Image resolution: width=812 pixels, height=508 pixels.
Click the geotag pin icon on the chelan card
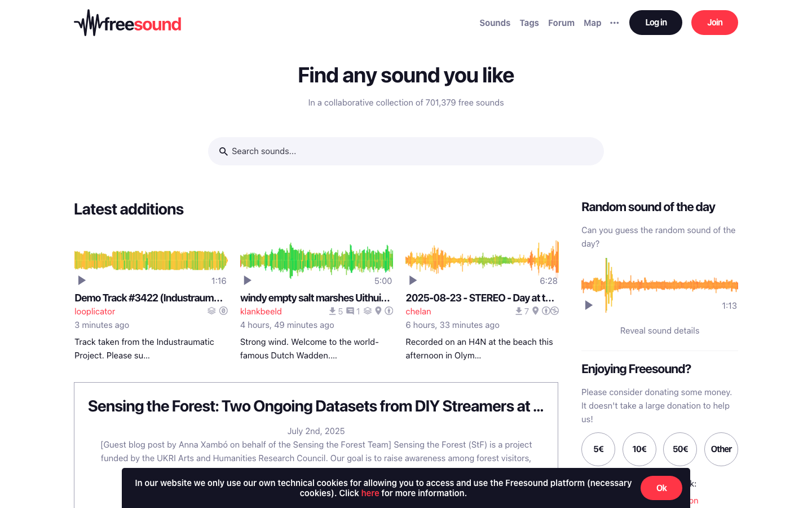tap(536, 311)
